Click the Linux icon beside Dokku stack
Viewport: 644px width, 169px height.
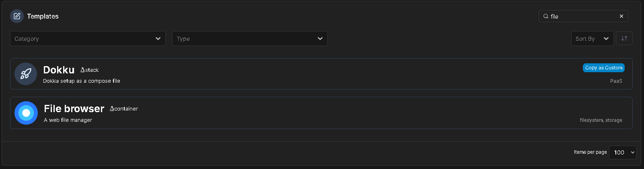pos(82,70)
